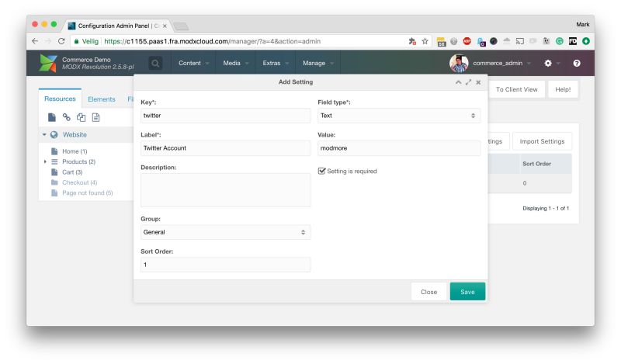This screenshot has height=364, width=621.
Task: Close the Add Setting dialog with X
Action: tap(478, 82)
